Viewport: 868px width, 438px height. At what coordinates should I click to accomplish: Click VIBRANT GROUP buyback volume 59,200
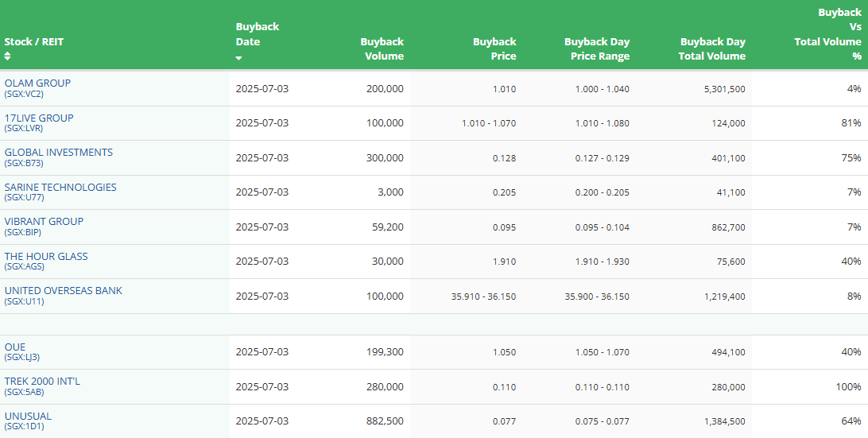pyautogui.click(x=388, y=227)
